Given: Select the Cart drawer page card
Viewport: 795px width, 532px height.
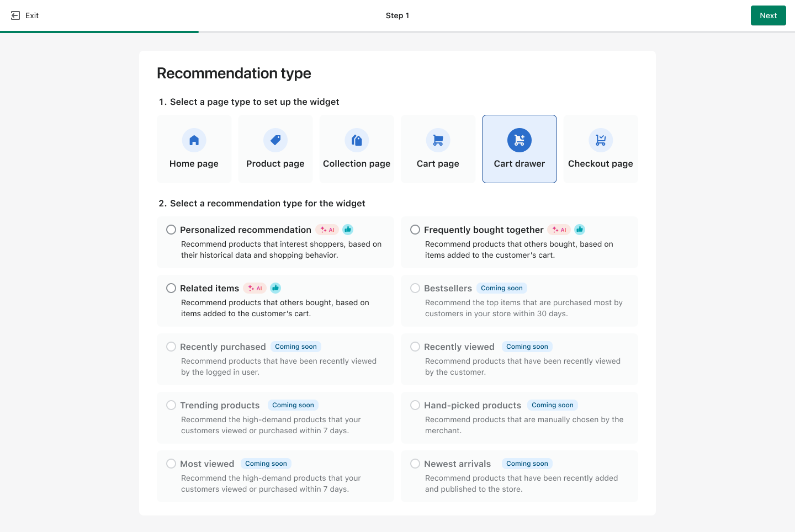Looking at the screenshot, I should pyautogui.click(x=519, y=149).
